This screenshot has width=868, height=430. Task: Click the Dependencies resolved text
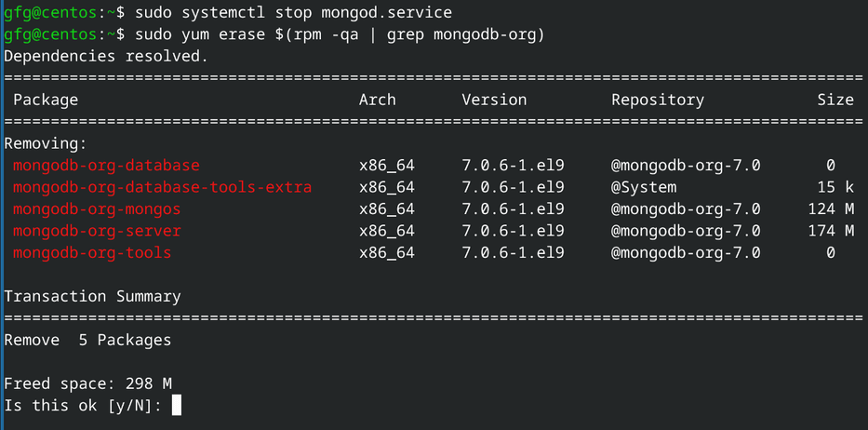coord(106,56)
